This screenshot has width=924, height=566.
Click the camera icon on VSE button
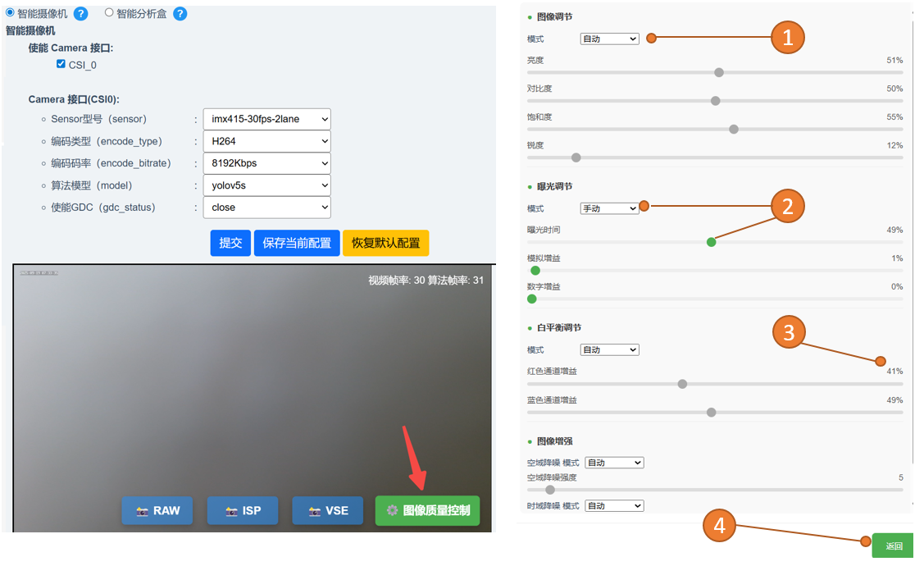pyautogui.click(x=316, y=511)
